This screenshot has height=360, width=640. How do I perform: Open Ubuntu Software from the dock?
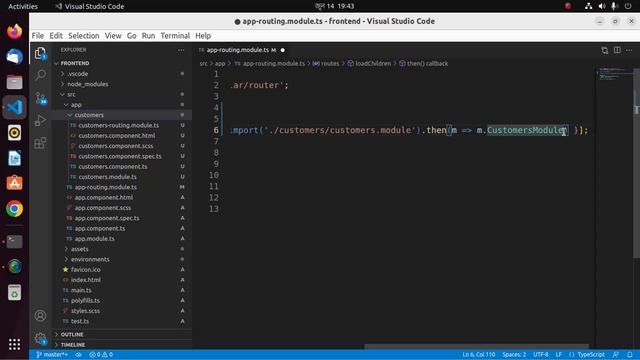(15, 183)
